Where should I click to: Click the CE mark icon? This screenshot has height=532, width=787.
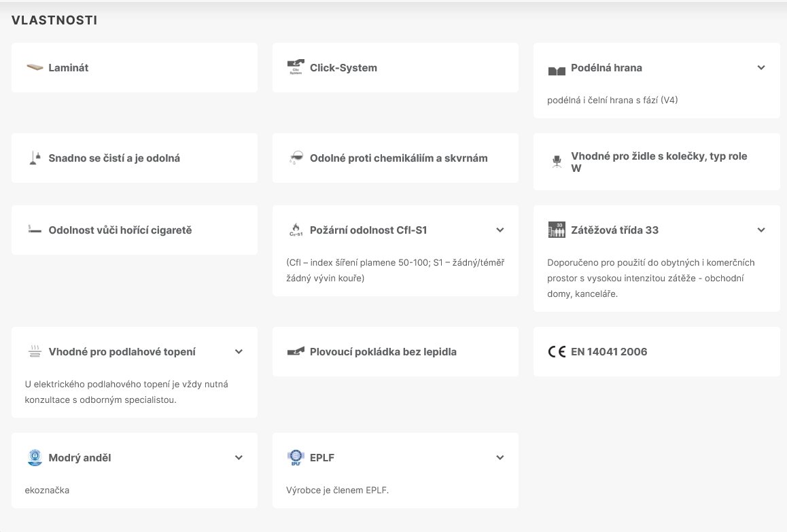point(557,352)
